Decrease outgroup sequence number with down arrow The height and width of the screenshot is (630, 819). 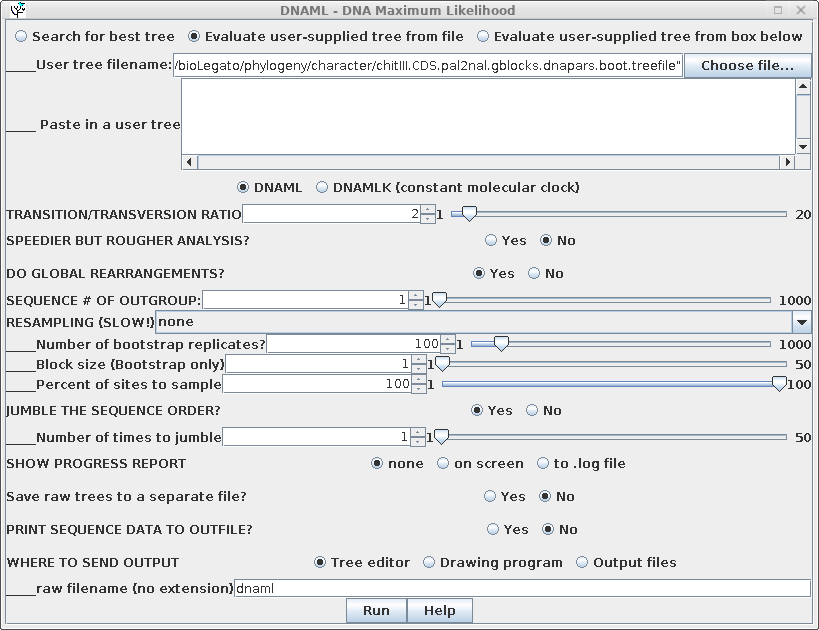pyautogui.click(x=417, y=305)
